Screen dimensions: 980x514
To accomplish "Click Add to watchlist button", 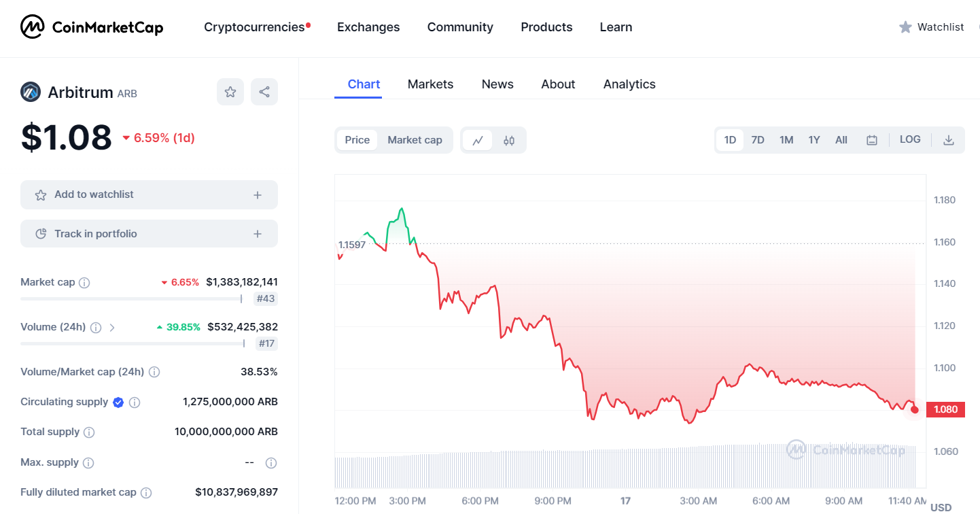I will point(149,194).
